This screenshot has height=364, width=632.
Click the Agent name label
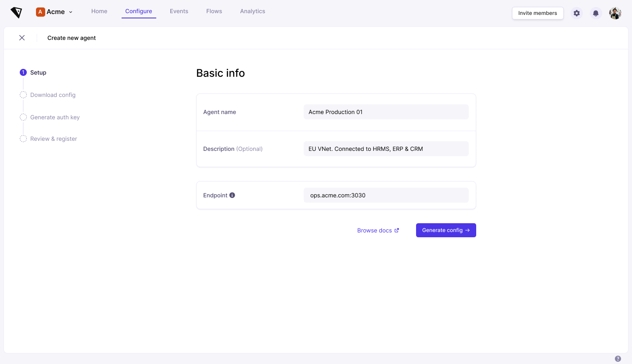click(219, 112)
